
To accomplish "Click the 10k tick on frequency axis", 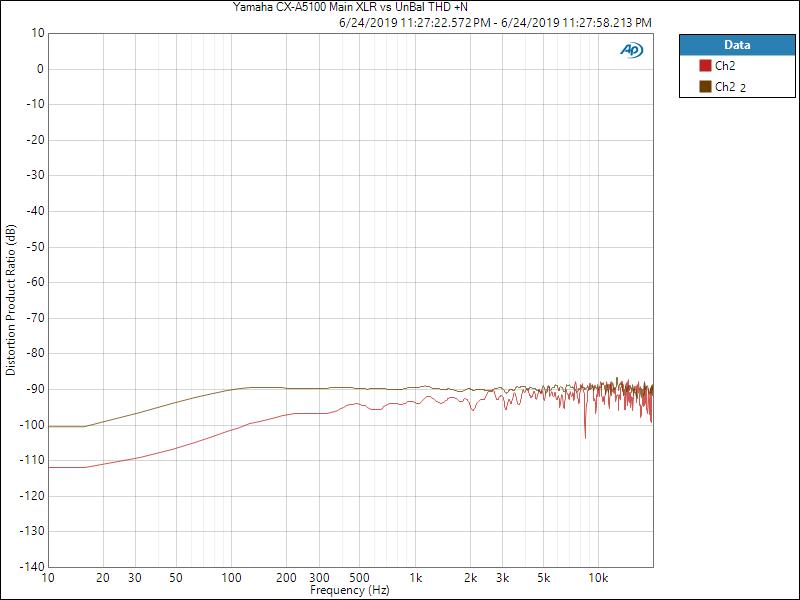I will pyautogui.click(x=598, y=578).
